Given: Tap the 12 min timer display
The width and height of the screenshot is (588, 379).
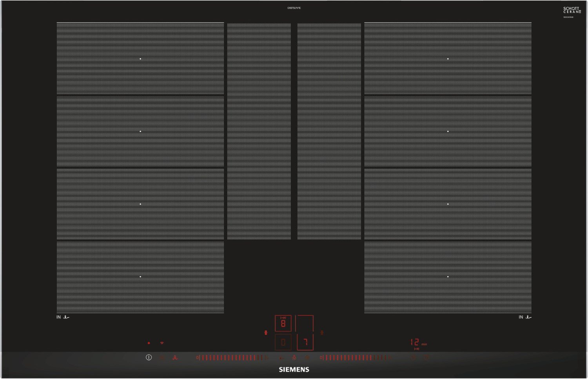Looking at the screenshot, I should pyautogui.click(x=416, y=342).
